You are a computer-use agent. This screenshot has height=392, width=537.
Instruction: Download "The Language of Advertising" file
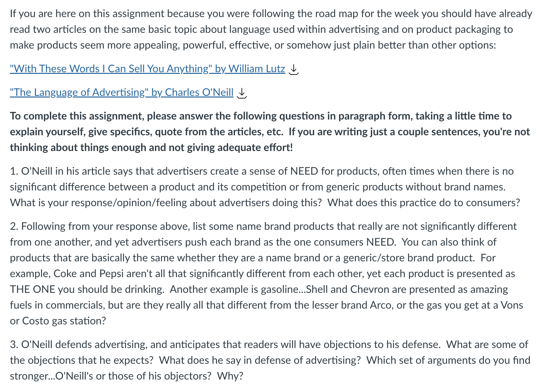pyautogui.click(x=242, y=93)
